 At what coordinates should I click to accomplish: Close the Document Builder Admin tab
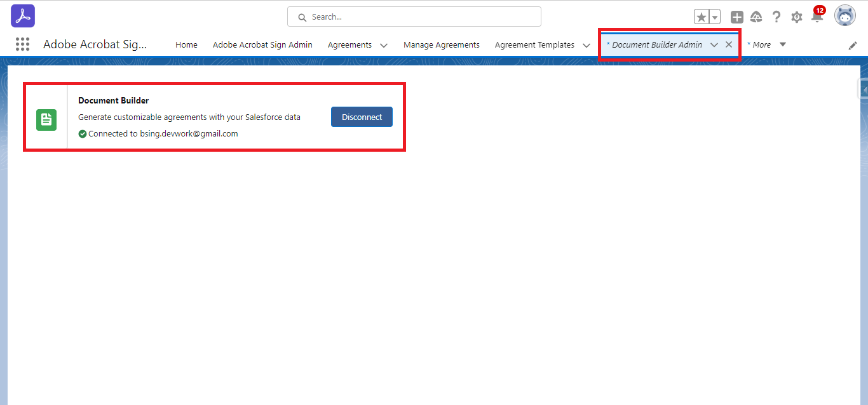(x=729, y=44)
